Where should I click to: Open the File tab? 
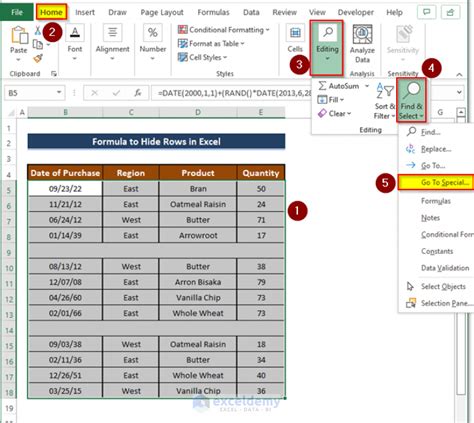(x=17, y=12)
